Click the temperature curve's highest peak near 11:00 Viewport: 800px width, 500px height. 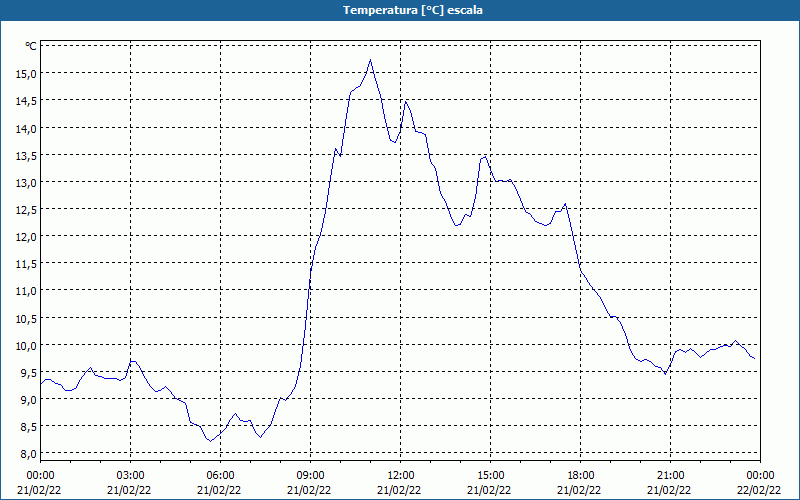pyautogui.click(x=370, y=60)
